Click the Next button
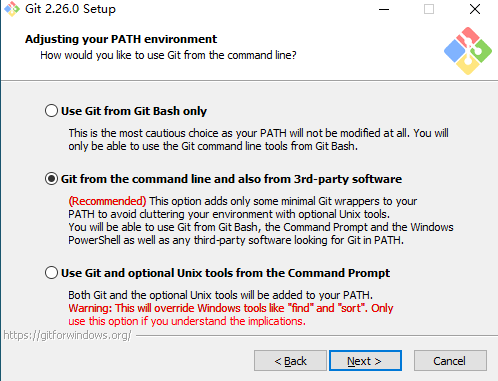This screenshot has width=498, height=381. tap(365, 361)
